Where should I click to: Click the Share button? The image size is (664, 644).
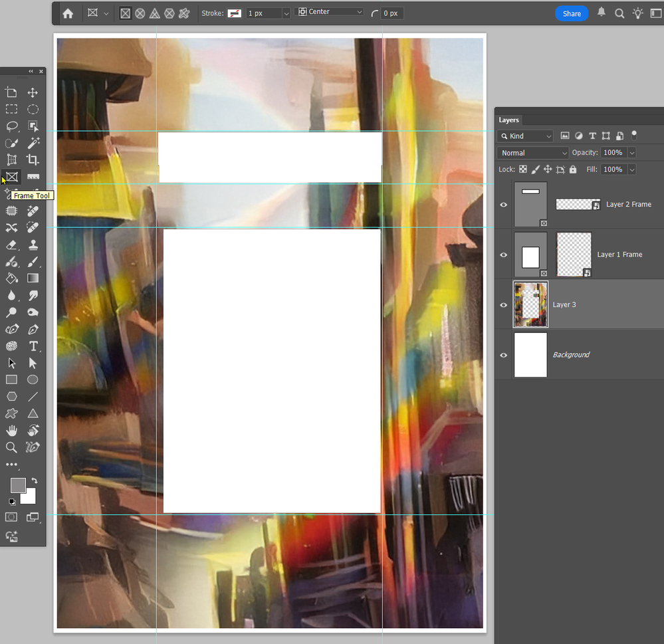pos(571,13)
